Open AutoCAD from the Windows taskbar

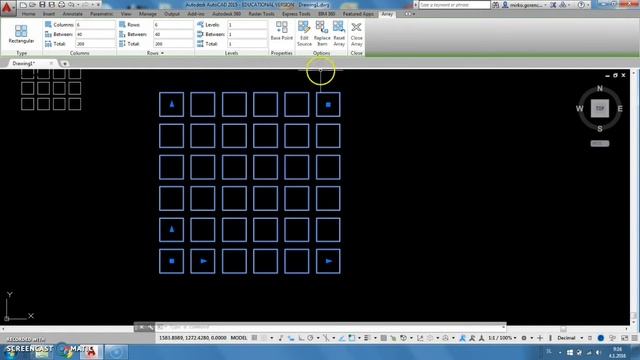coord(91,351)
